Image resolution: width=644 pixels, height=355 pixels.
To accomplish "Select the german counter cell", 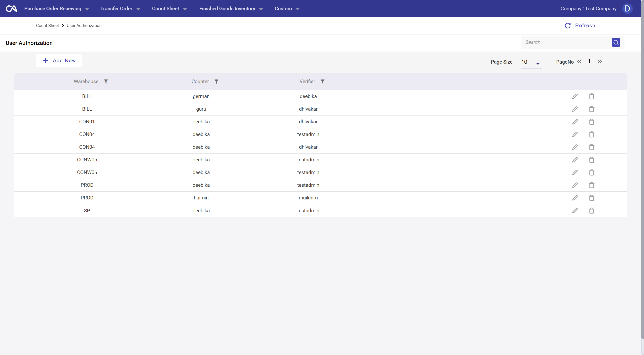I will [x=201, y=97].
